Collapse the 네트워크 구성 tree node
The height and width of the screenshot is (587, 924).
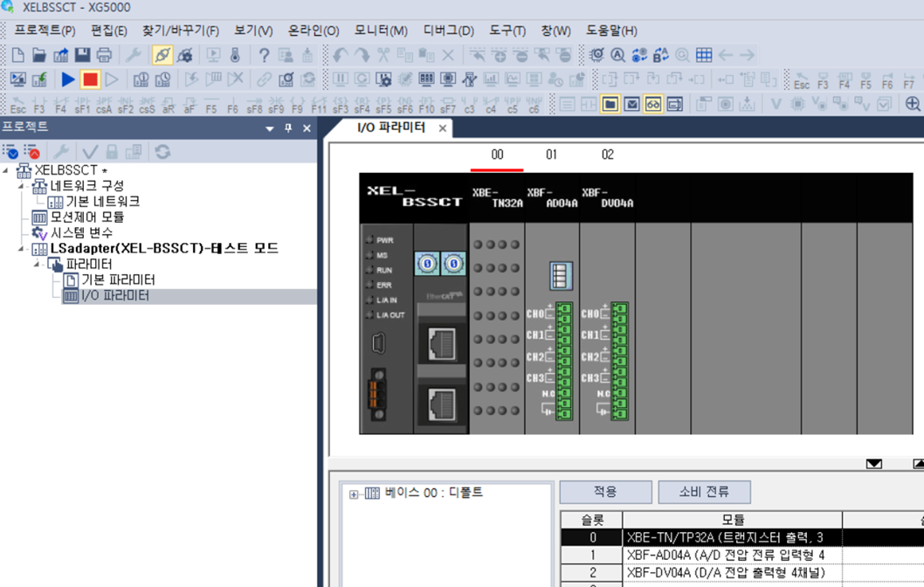pyautogui.click(x=21, y=186)
